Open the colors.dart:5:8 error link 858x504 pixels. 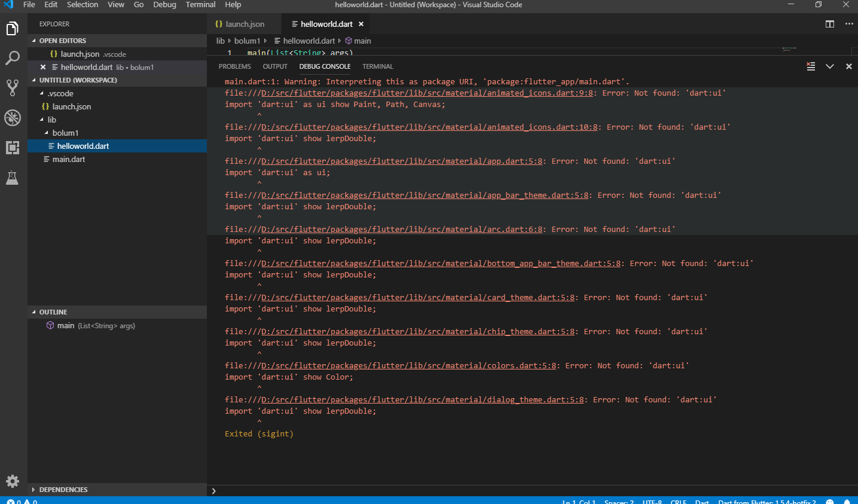409,366
